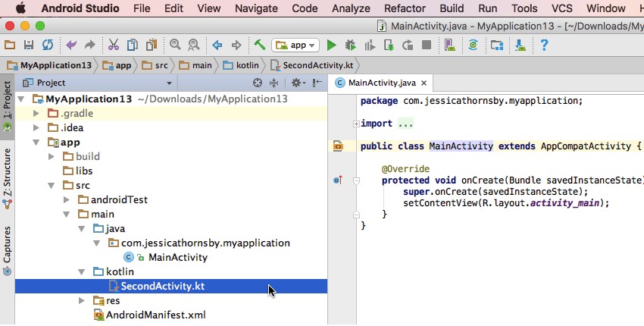Click the Copy icon in toolbar

click(x=133, y=45)
